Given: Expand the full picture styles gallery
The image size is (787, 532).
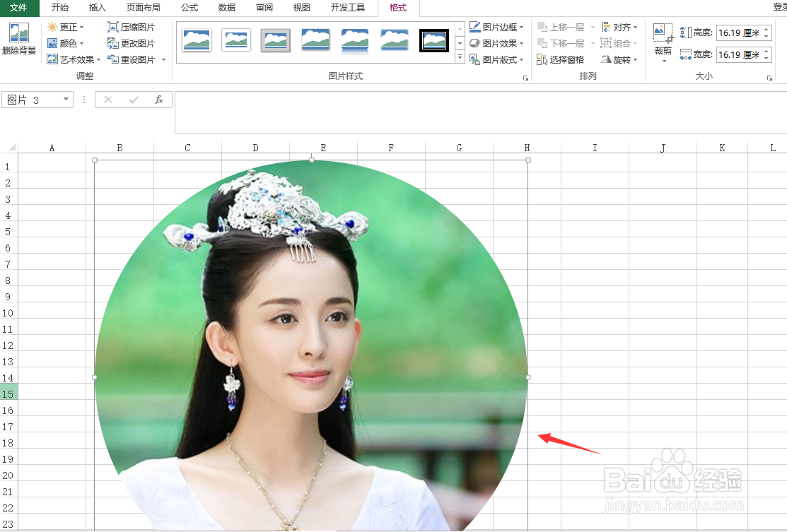Looking at the screenshot, I should pyautogui.click(x=460, y=57).
